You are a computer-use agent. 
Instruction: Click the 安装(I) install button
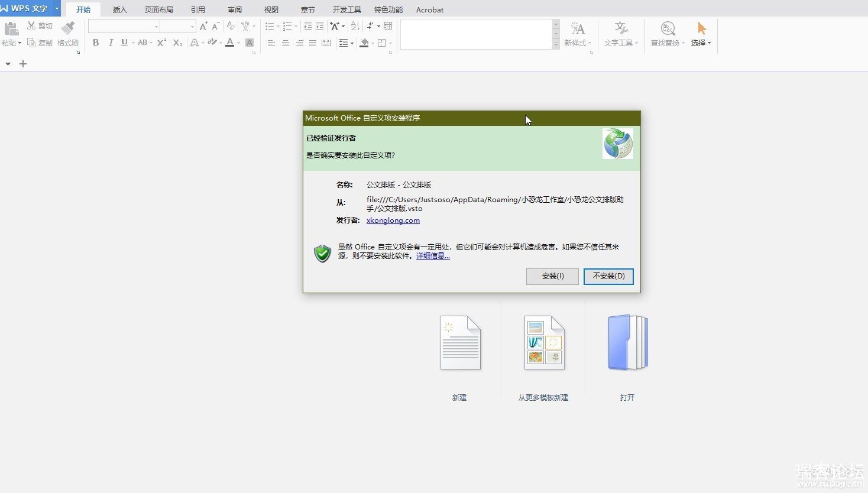pos(552,276)
